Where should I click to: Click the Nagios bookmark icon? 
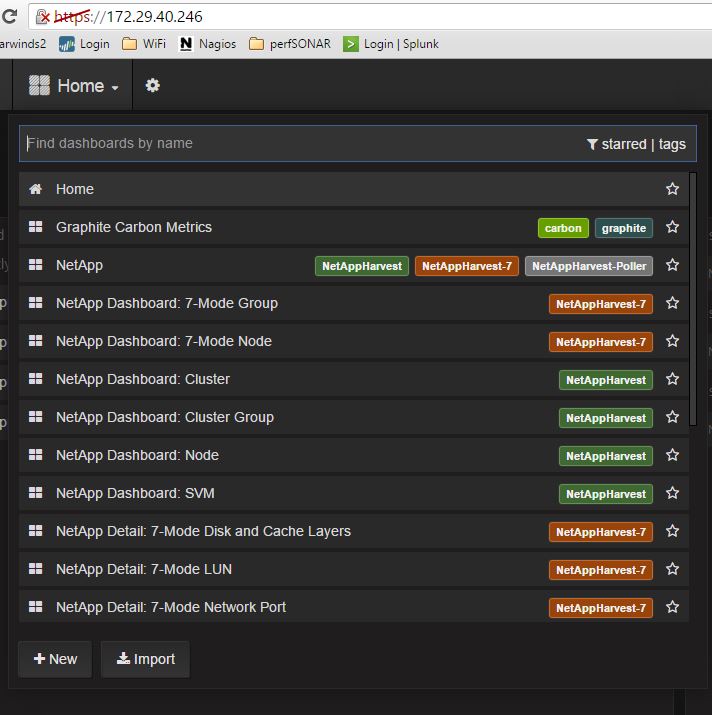185,44
